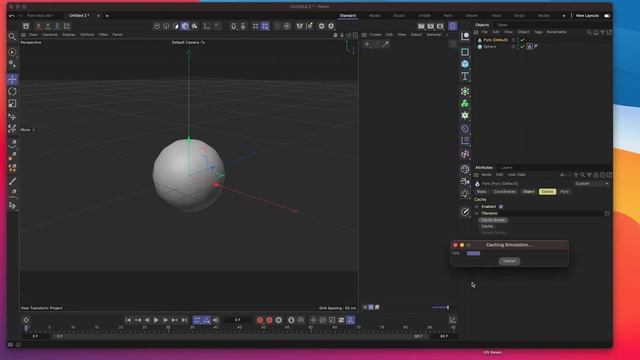Open the gear generator palette icon
Image resolution: width=640 pixels, height=360 pixels.
[x=465, y=116]
